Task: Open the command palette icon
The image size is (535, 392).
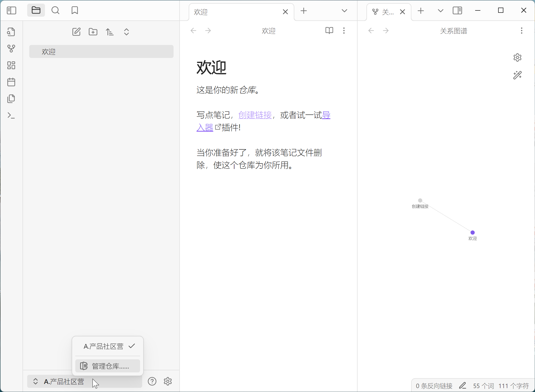Action: 11,115
